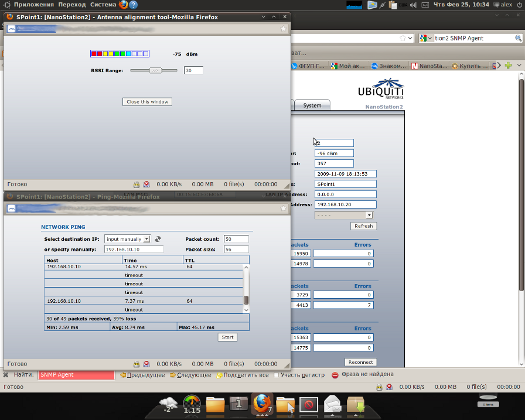525x420 pixels.
Task: Open the Приложения menu
Action: pyautogui.click(x=34, y=5)
